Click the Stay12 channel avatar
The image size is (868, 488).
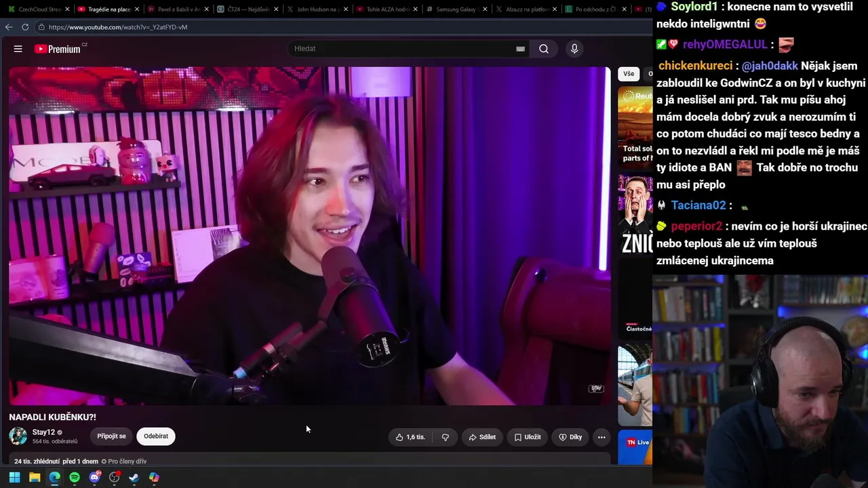pyautogui.click(x=18, y=436)
